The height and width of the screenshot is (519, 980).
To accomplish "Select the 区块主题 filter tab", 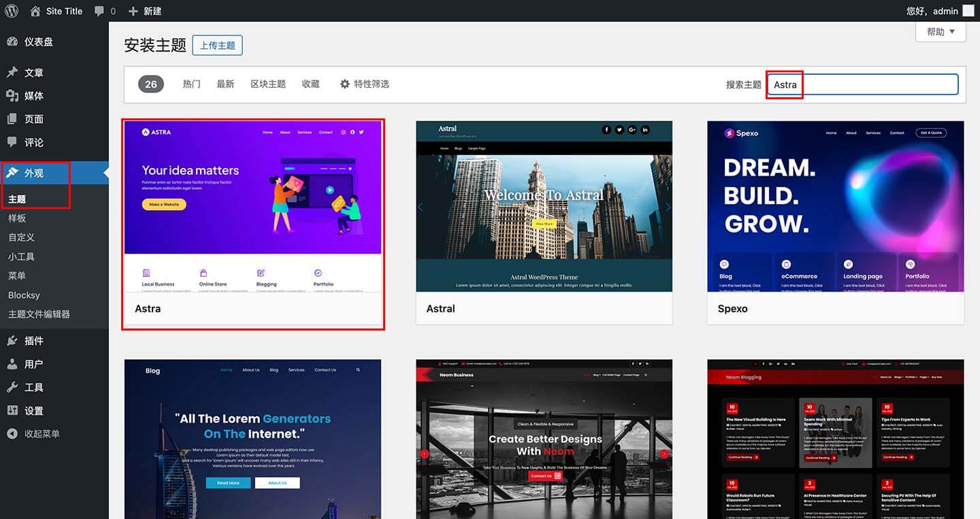I will [268, 84].
